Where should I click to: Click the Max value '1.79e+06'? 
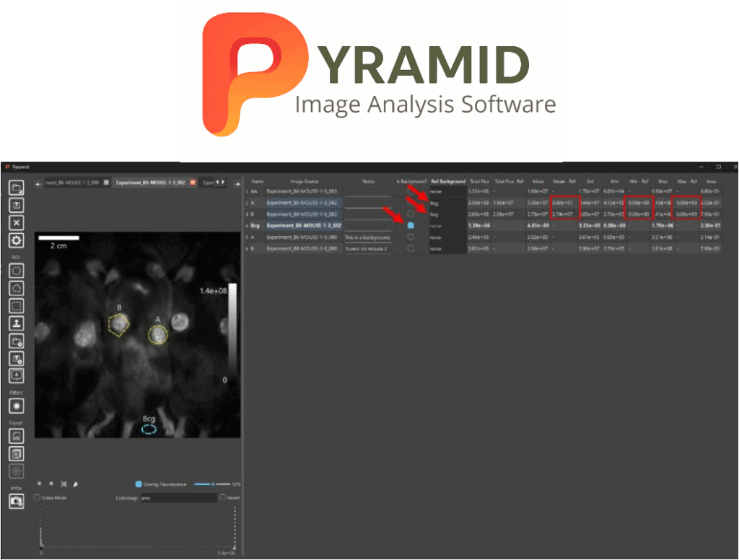point(662,226)
